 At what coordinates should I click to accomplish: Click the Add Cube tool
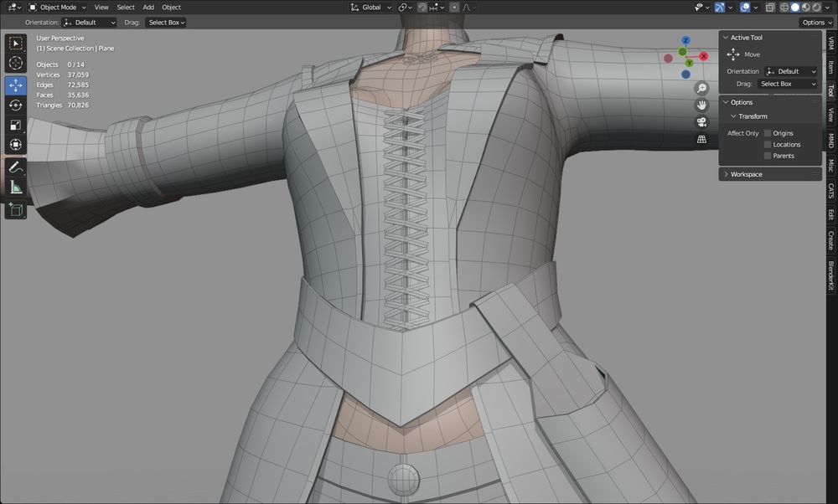click(15, 209)
